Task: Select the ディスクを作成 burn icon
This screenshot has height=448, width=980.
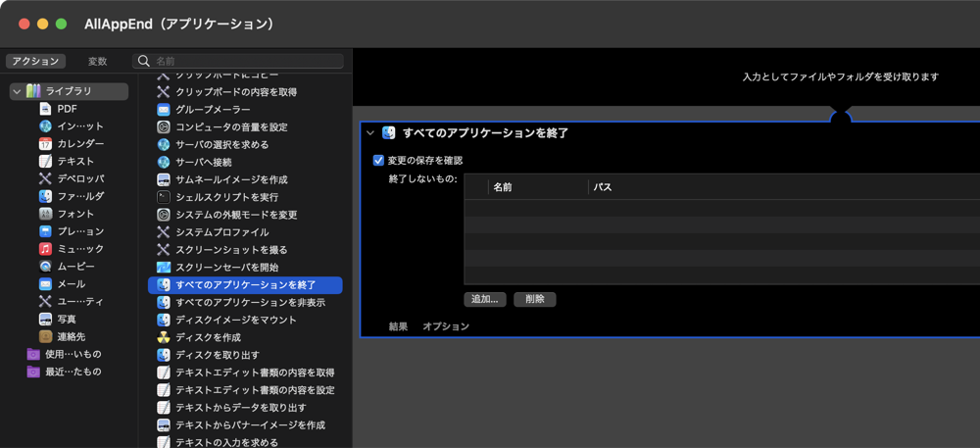Action: pyautogui.click(x=163, y=337)
